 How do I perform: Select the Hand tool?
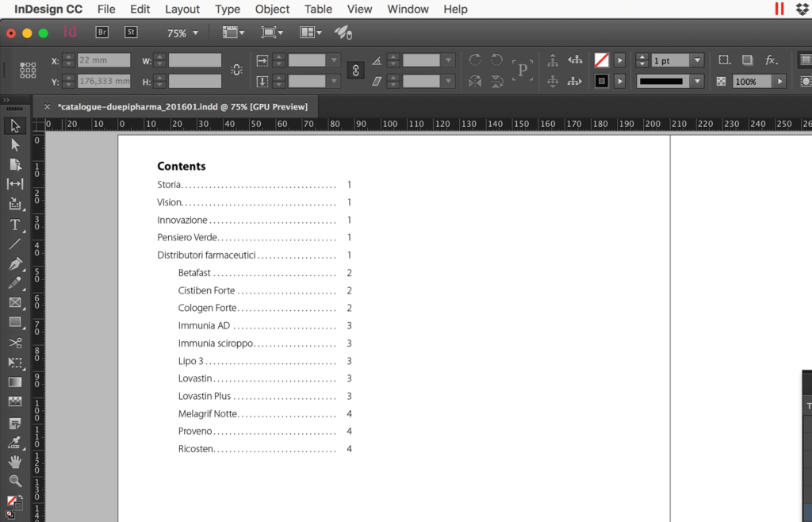[15, 462]
